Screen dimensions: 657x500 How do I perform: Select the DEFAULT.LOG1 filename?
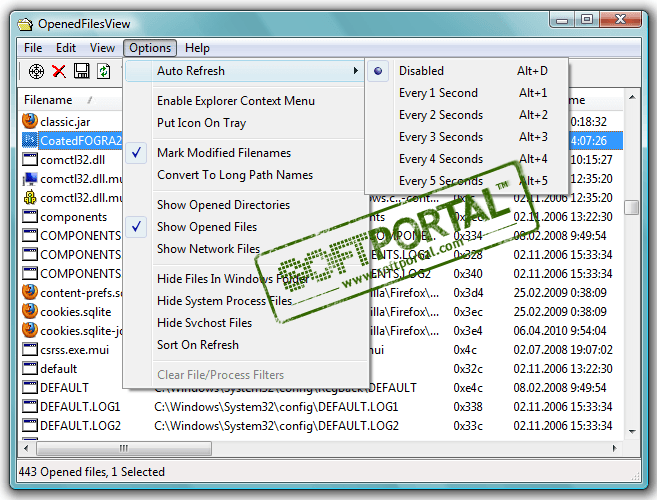tap(80, 407)
